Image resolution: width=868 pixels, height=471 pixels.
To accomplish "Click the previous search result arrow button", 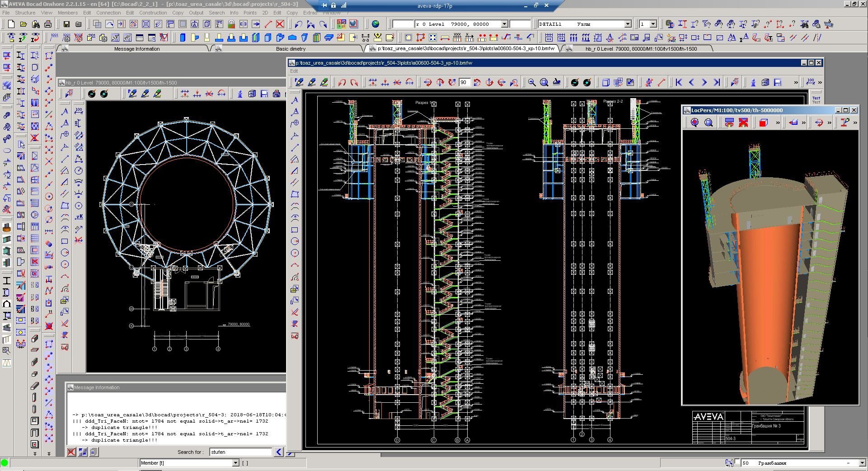I will (x=279, y=452).
